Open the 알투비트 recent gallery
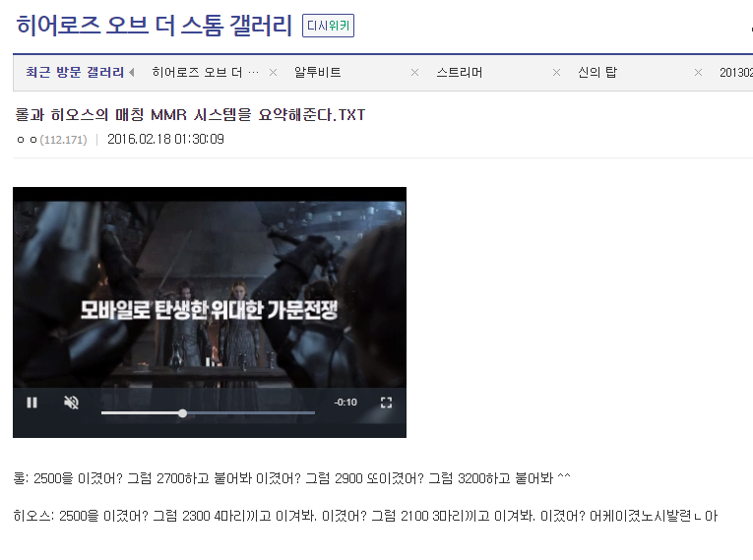Screen dimensions: 753x560 317,73
